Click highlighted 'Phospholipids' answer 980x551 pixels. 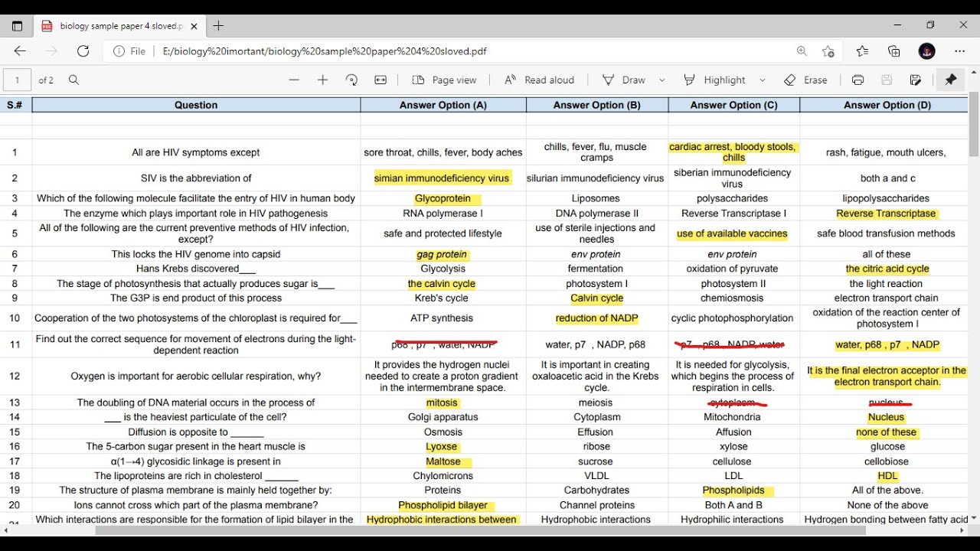(734, 491)
